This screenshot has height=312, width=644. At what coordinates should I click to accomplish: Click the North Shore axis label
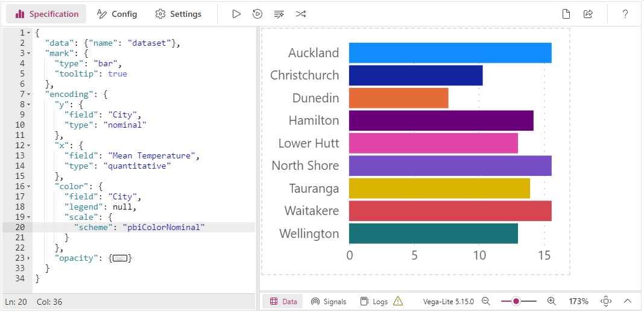[x=306, y=166]
